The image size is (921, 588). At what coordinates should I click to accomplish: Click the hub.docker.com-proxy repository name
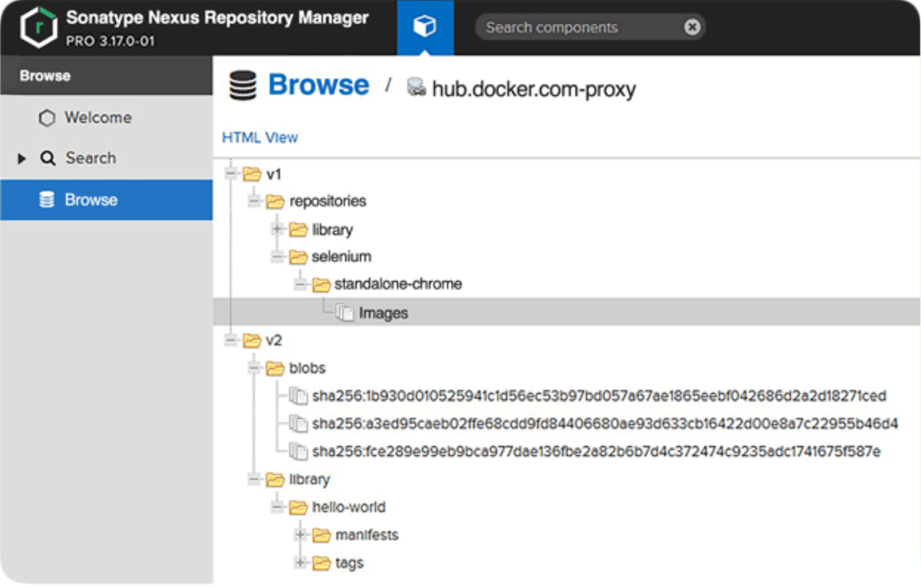pyautogui.click(x=534, y=89)
